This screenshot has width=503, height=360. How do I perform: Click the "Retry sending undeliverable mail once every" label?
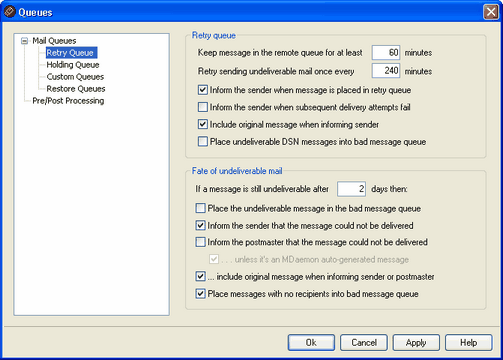(x=276, y=71)
